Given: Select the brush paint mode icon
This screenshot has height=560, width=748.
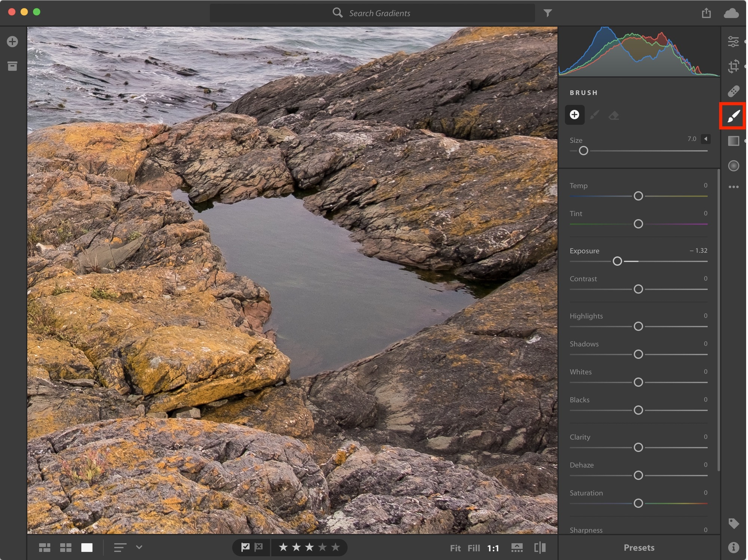Looking at the screenshot, I should 595,115.
